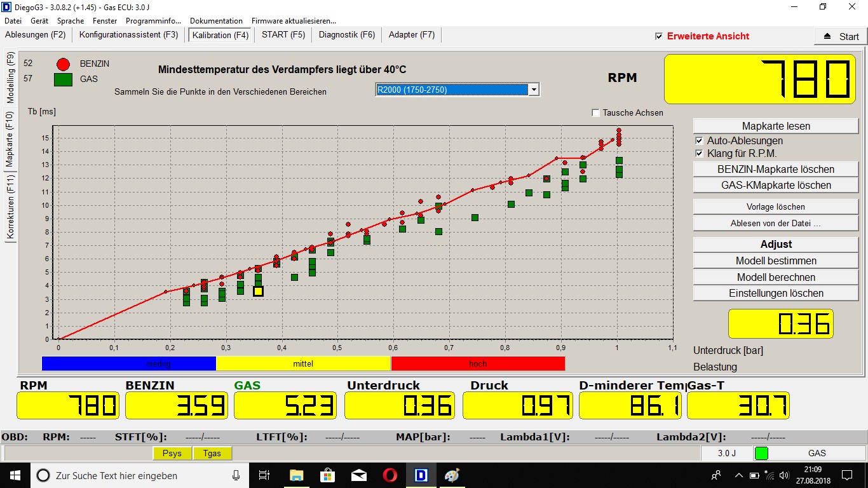Select vertical Modelling (F9) tab

coord(10,78)
